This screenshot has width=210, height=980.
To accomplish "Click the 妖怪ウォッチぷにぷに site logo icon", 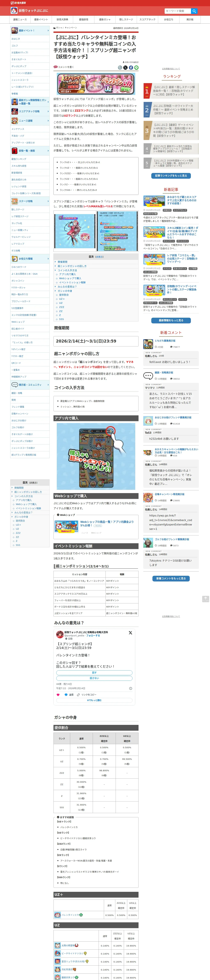I will coord(14,11).
